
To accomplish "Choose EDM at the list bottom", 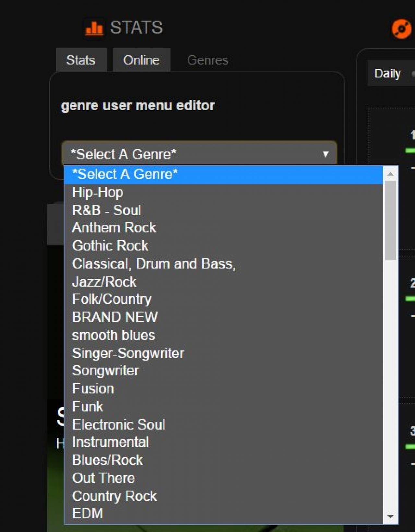I will coord(88,514).
